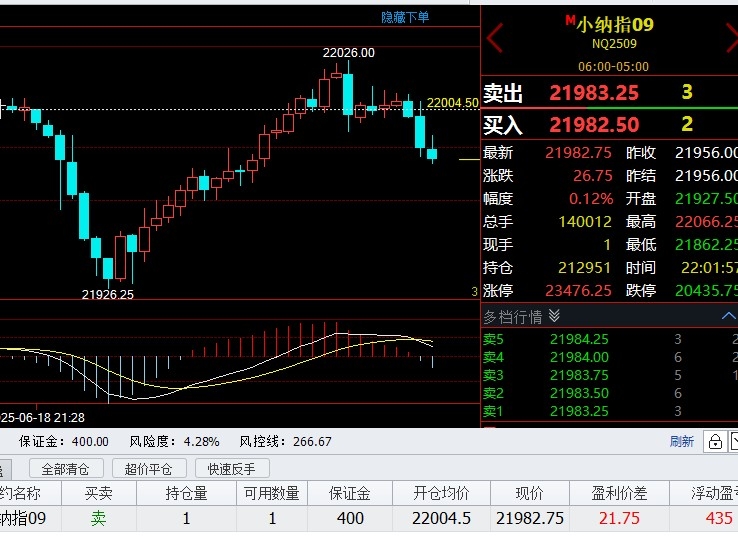This screenshot has width=738, height=542.
Task: Click the 买入 price 21982.50
Action: coord(594,125)
